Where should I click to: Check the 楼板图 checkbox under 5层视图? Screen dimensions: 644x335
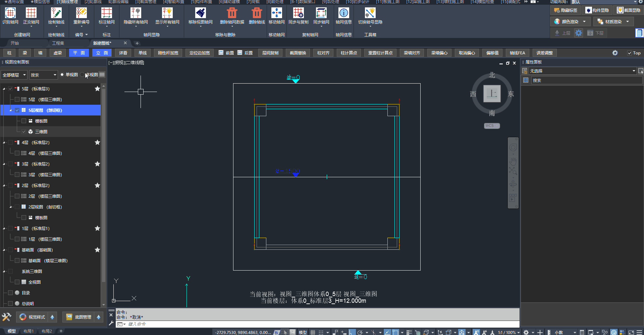click(24, 121)
